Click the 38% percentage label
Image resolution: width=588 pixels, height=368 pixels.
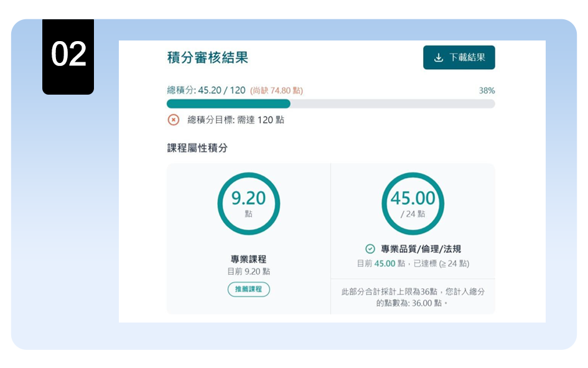pyautogui.click(x=487, y=90)
